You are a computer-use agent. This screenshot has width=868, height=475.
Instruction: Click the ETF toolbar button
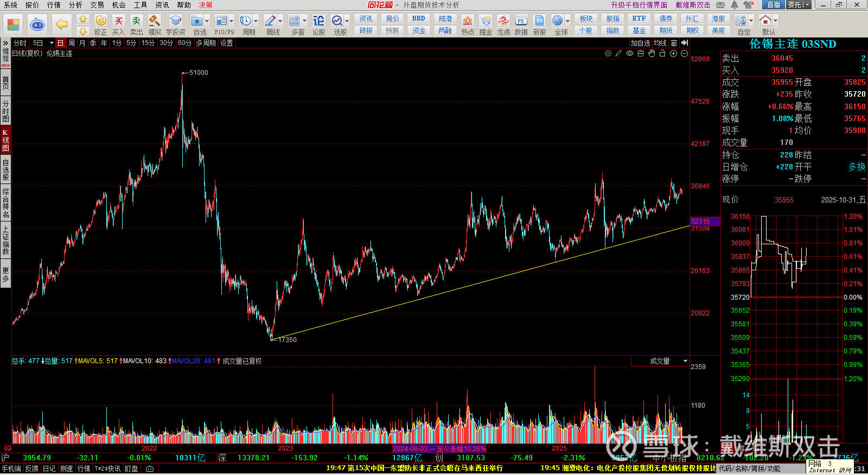coord(639,18)
